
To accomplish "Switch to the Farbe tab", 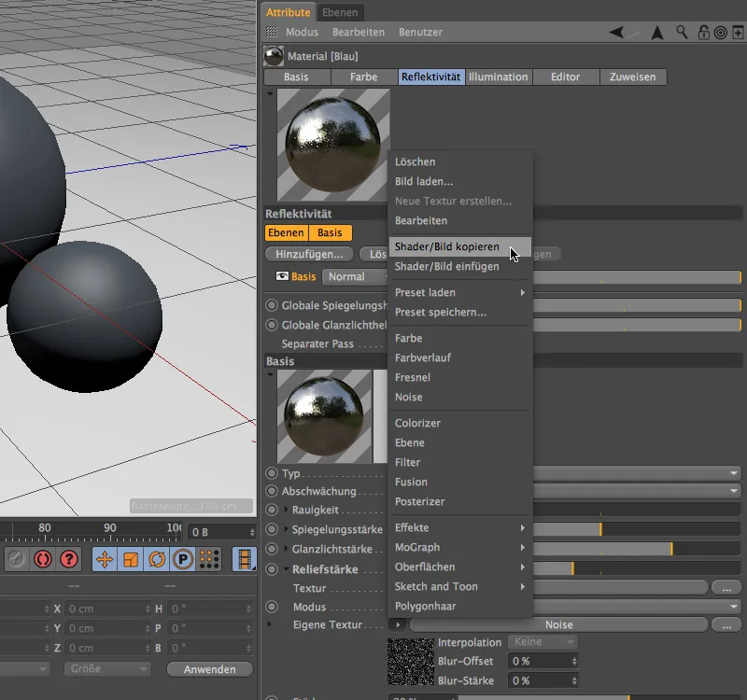I will tap(364, 77).
